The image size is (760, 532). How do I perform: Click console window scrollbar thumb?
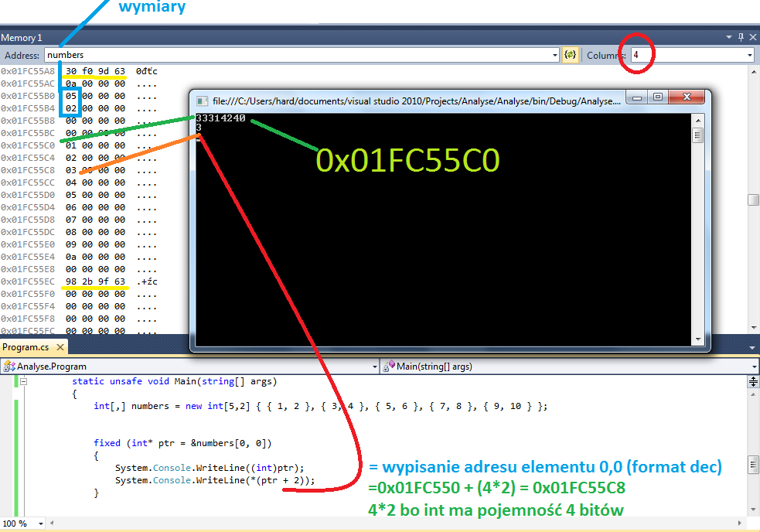point(698,135)
